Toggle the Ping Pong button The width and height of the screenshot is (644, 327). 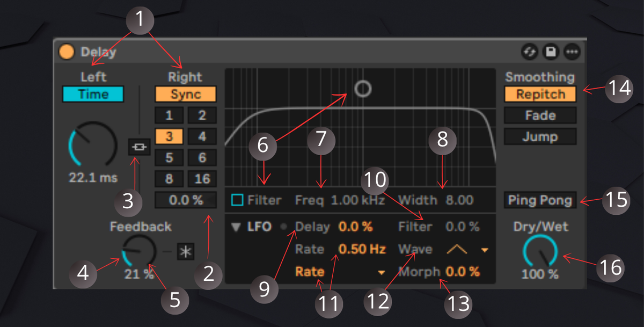click(540, 200)
